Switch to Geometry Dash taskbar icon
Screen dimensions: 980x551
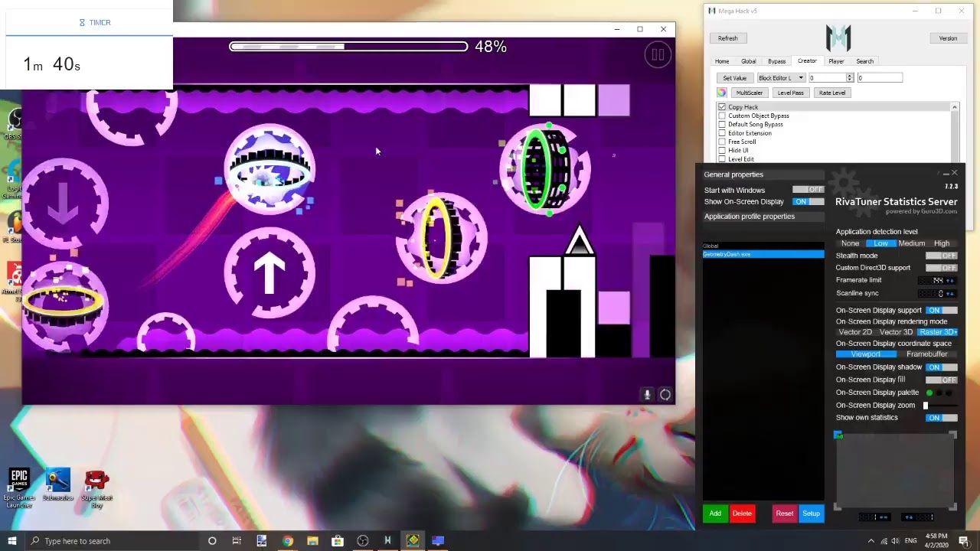pos(413,541)
